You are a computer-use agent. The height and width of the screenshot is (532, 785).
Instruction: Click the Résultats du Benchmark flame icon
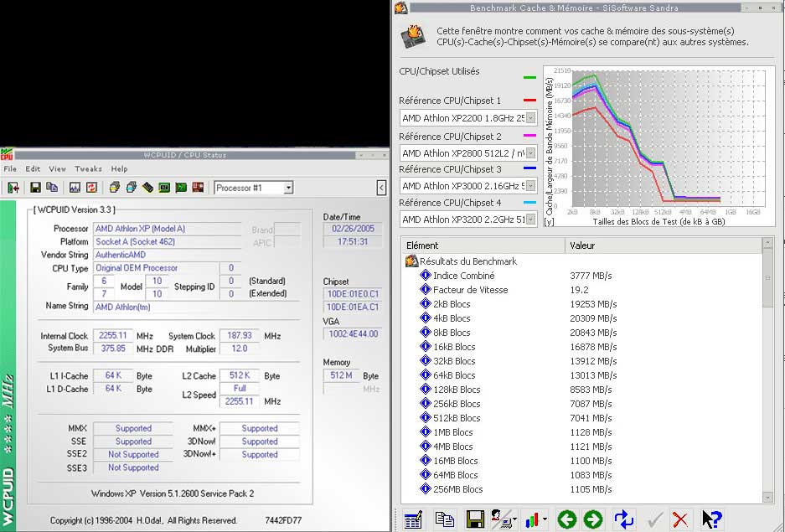(411, 261)
